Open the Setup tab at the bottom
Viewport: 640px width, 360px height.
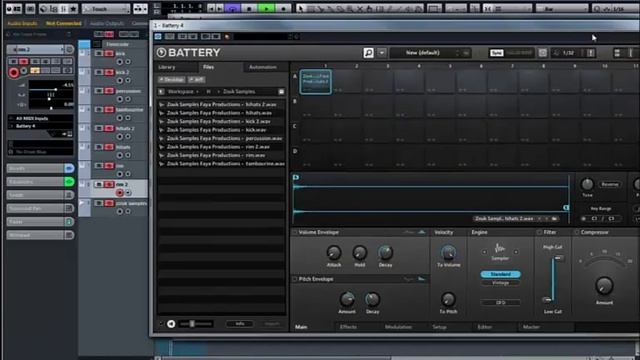pyautogui.click(x=440, y=327)
